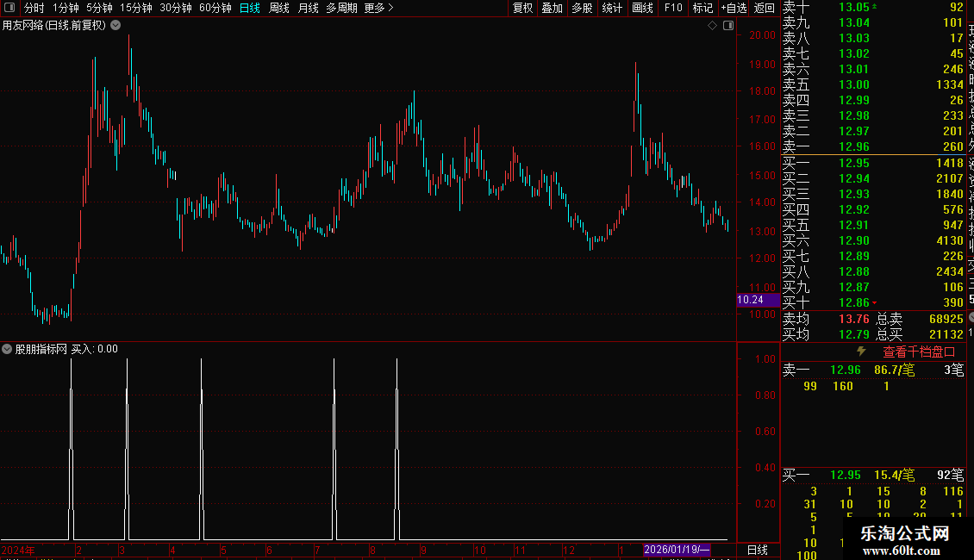Click the 总买 21132 total value
The image size is (974, 560).
[x=946, y=334]
